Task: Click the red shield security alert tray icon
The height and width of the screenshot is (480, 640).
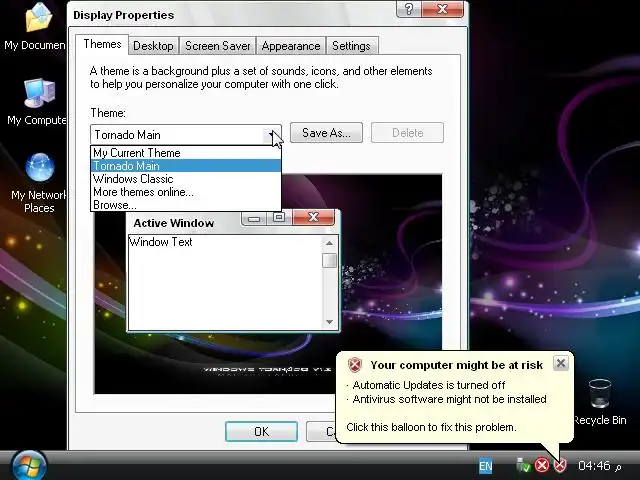Action: click(x=560, y=465)
